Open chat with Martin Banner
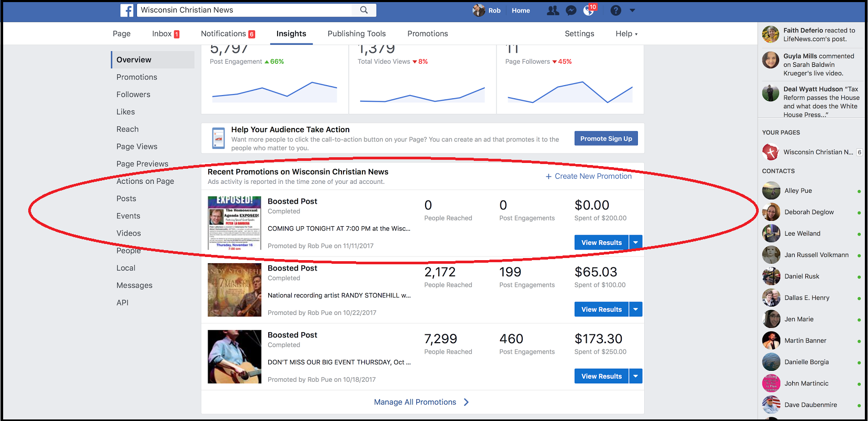The image size is (868, 421). pyautogui.click(x=811, y=341)
